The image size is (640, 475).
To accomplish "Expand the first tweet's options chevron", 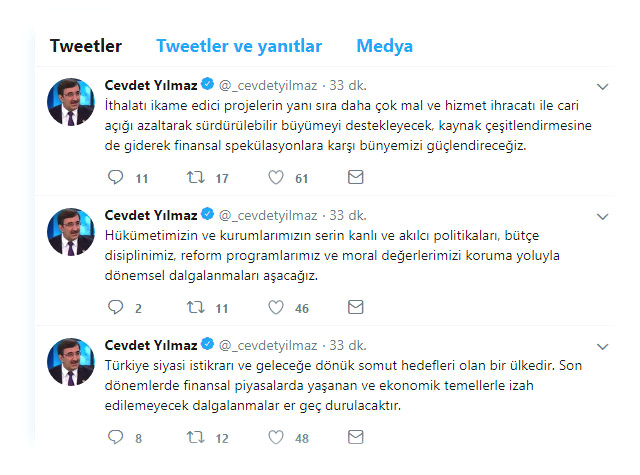I will pos(603,86).
